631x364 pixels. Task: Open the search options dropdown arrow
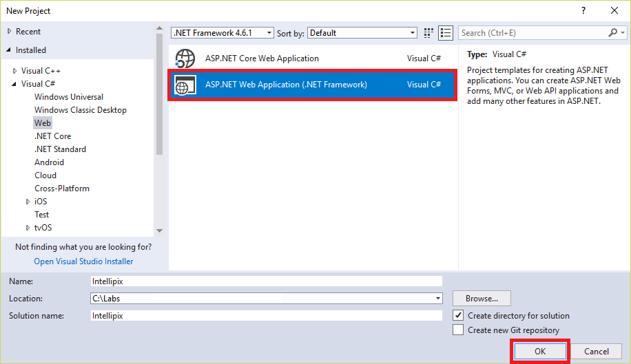623,33
